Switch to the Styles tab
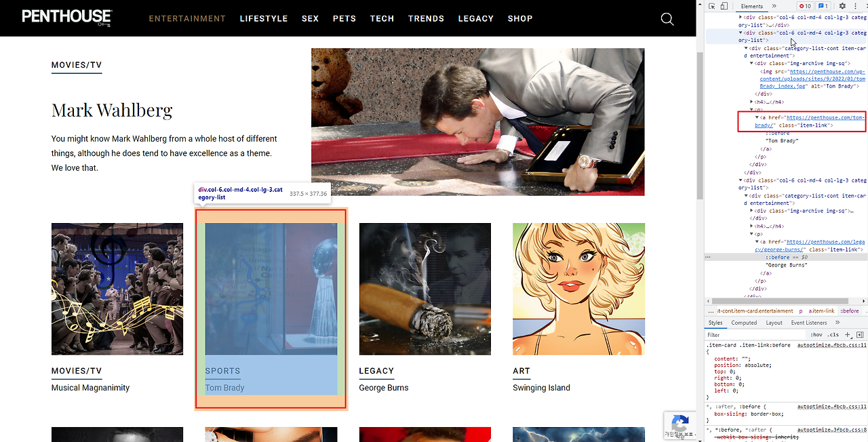 click(x=715, y=323)
